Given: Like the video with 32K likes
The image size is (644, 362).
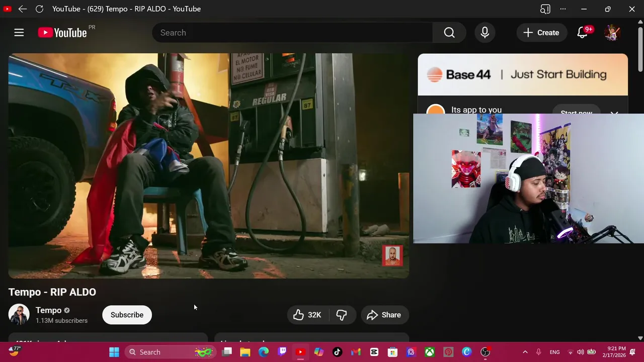Looking at the screenshot, I should point(308,315).
